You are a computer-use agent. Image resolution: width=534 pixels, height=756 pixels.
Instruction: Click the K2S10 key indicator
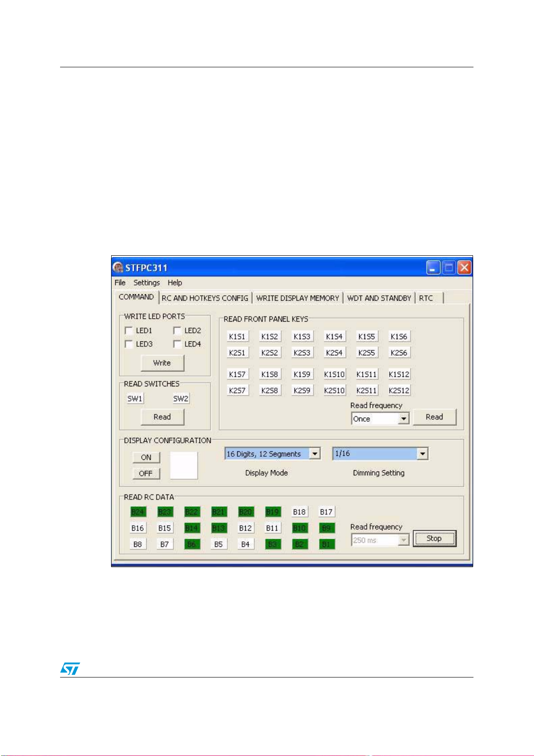[x=334, y=390]
